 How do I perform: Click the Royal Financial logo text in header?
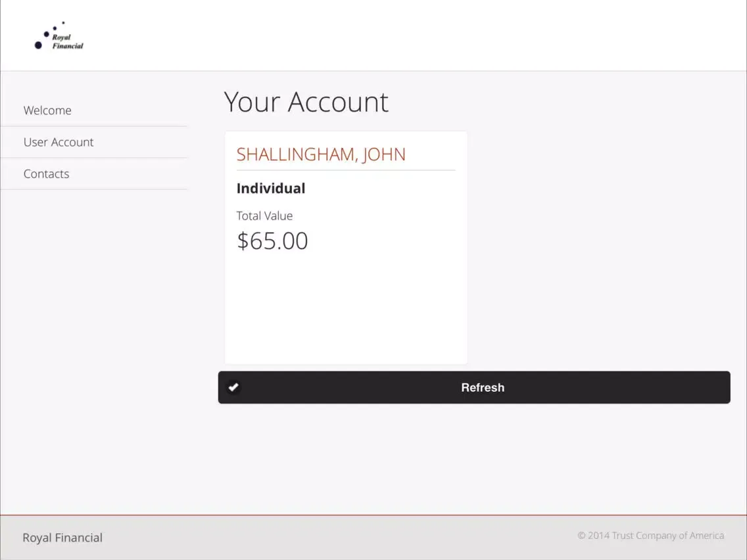[x=67, y=42]
